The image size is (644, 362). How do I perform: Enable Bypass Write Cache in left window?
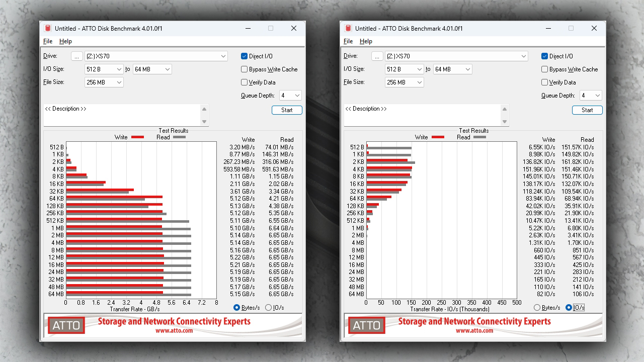point(244,69)
